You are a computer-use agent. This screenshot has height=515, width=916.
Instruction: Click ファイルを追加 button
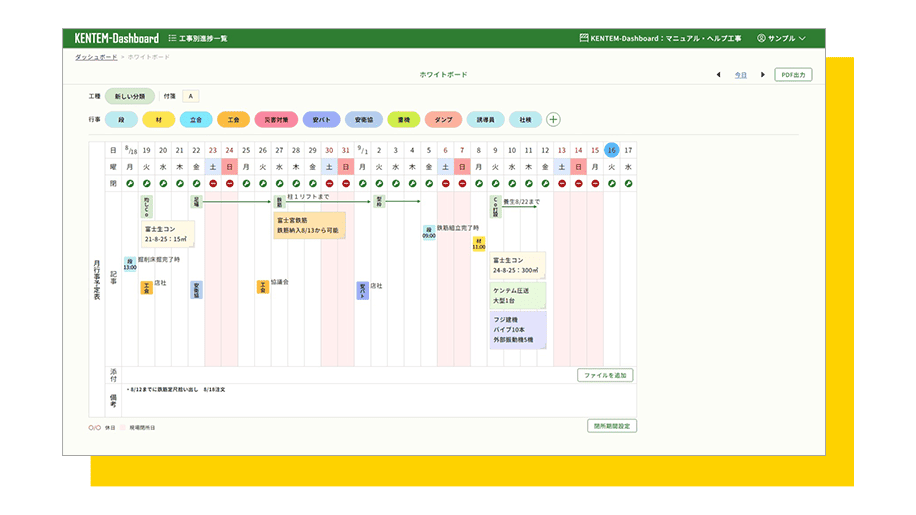coord(605,375)
